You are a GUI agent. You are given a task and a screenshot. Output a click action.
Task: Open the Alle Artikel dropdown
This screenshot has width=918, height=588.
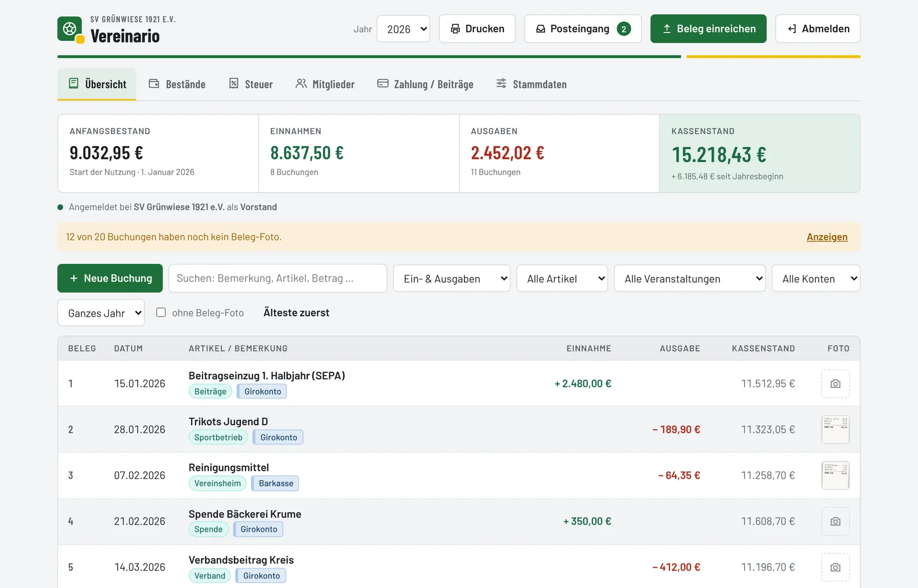[562, 279]
